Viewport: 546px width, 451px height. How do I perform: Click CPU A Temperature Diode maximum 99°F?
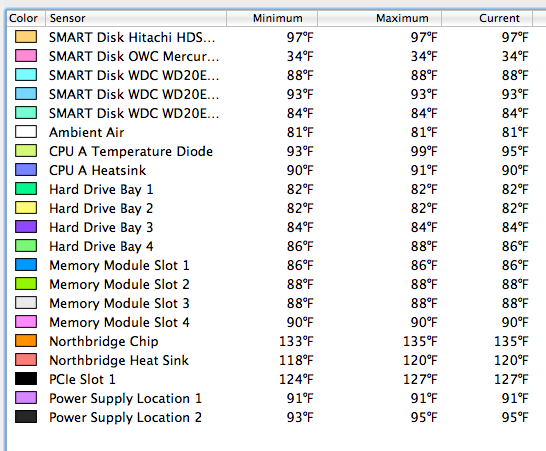[x=424, y=151]
